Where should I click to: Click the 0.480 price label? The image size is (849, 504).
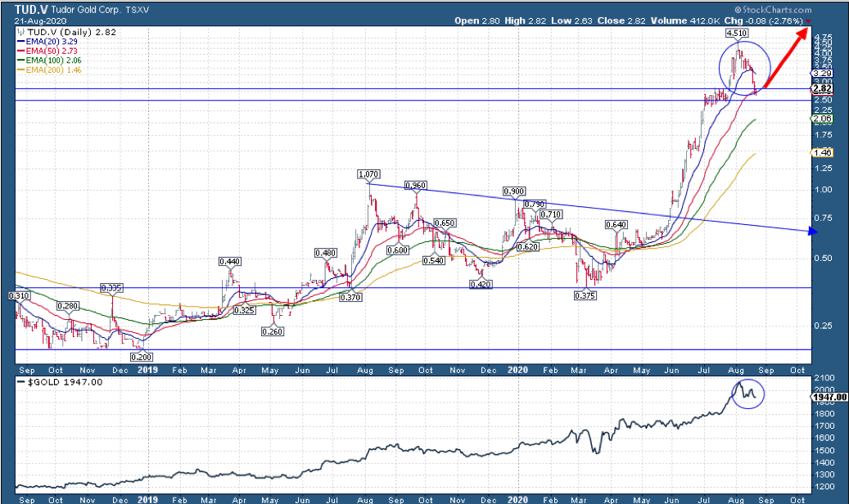326,253
